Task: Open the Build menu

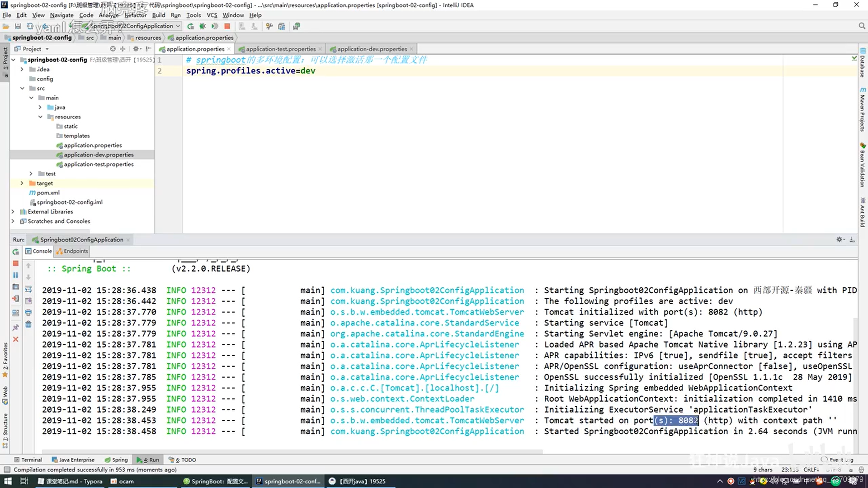Action: click(159, 15)
